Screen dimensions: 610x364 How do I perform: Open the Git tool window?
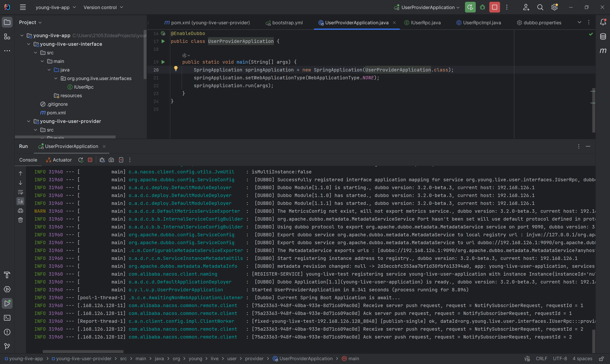(7, 346)
